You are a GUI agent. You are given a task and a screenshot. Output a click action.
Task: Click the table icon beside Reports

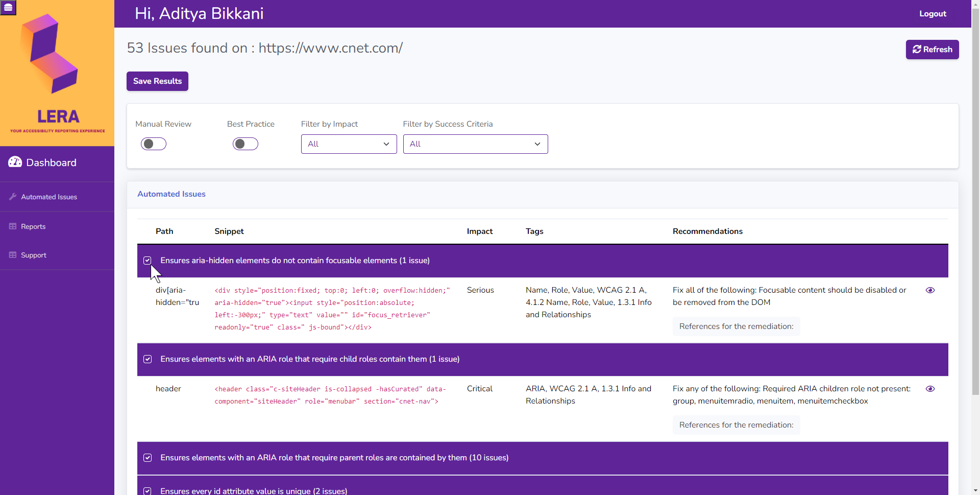(x=13, y=226)
